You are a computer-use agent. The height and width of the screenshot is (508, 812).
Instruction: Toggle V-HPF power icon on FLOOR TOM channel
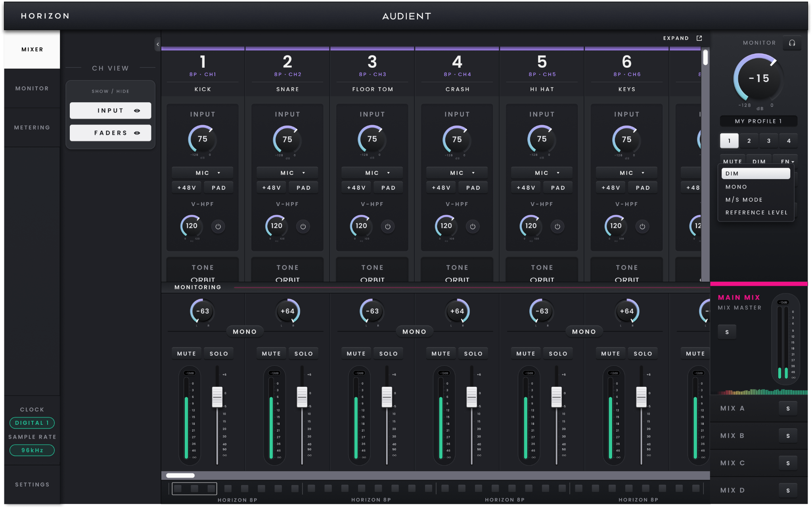pyautogui.click(x=388, y=227)
